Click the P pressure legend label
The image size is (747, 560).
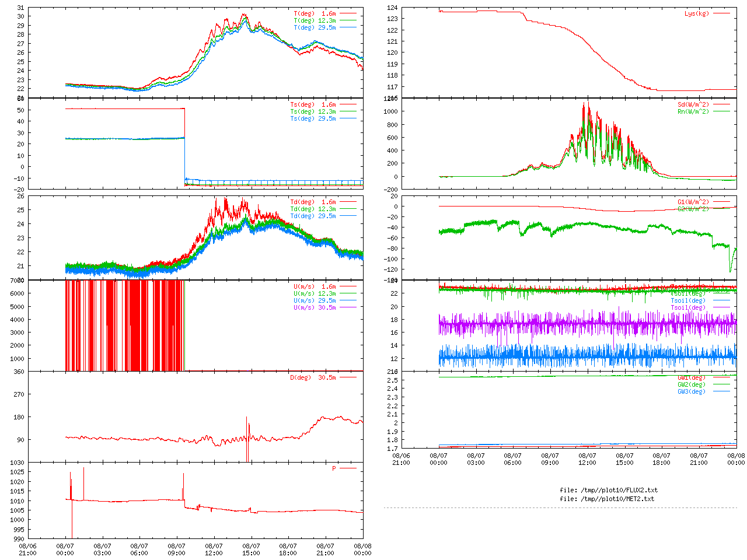coord(334,468)
